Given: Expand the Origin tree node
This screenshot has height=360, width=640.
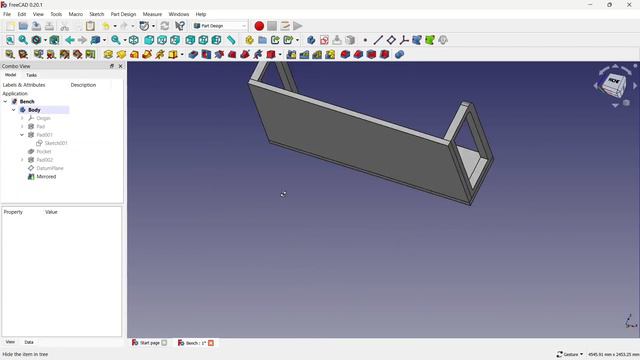Looking at the screenshot, I should (22, 118).
